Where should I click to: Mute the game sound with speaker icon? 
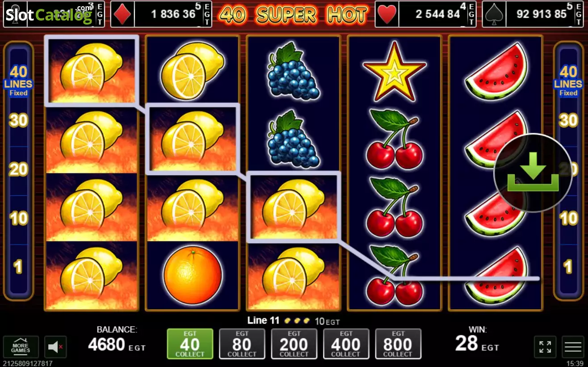pyautogui.click(x=55, y=347)
